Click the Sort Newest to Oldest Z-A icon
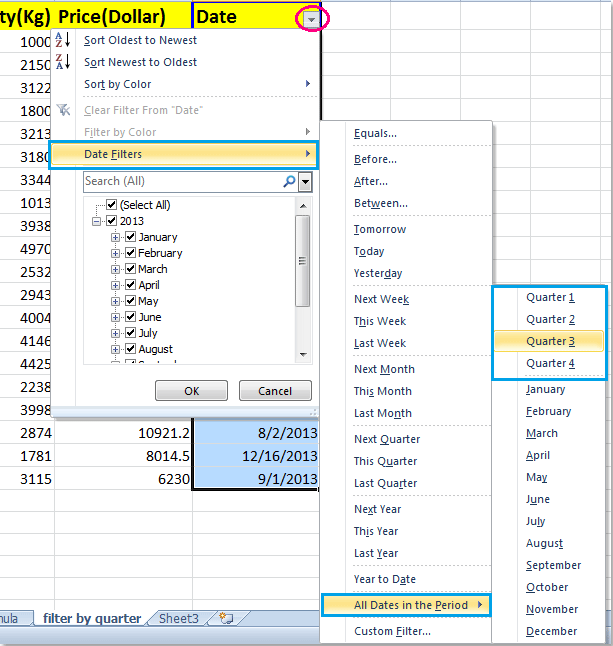 (62, 62)
